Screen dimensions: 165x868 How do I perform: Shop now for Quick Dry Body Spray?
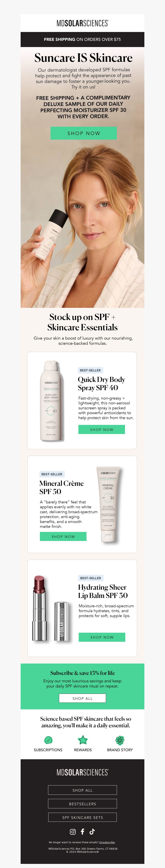click(x=102, y=429)
